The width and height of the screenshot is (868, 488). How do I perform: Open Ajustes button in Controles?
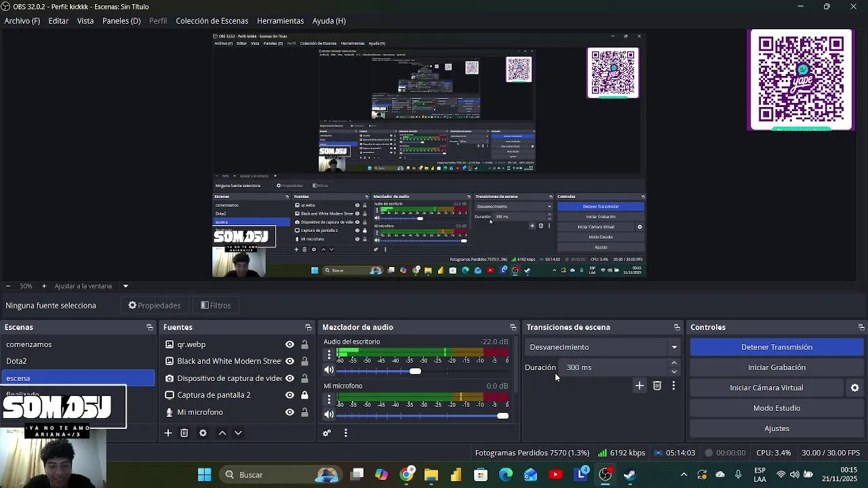click(776, 428)
